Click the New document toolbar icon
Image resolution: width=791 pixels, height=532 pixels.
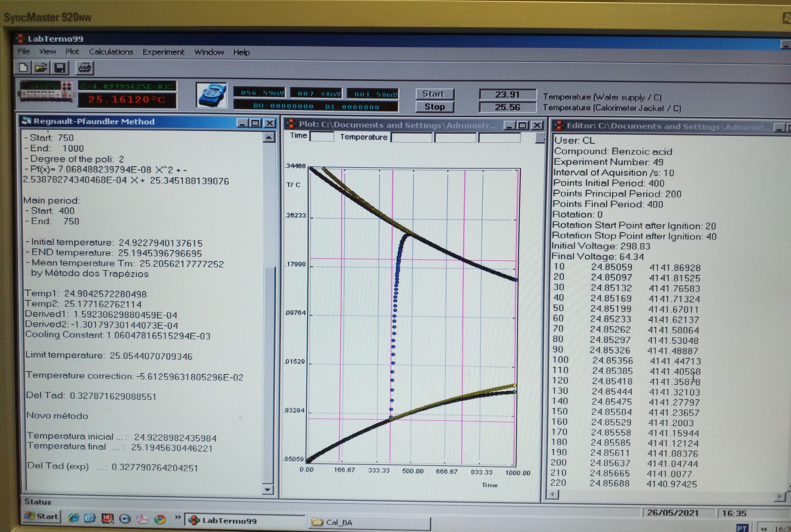click(23, 67)
